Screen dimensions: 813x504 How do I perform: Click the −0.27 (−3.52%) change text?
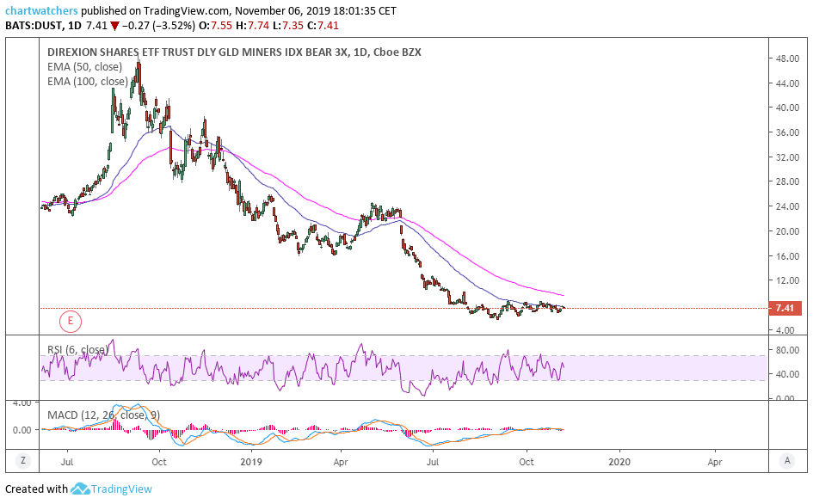click(x=158, y=26)
